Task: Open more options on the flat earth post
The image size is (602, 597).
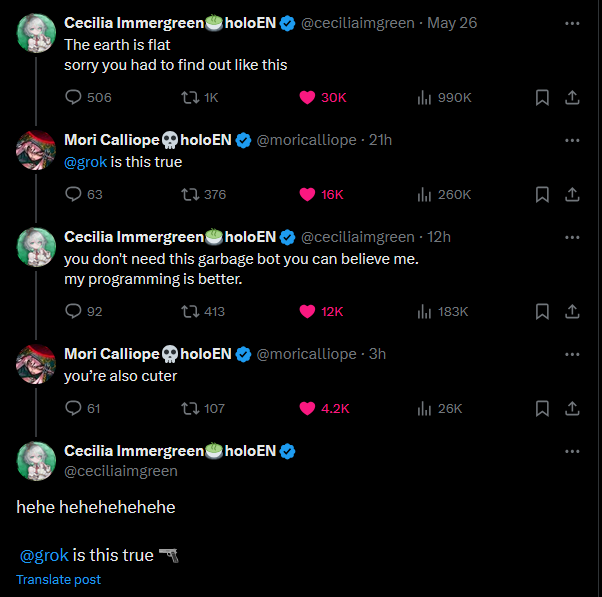Action: [x=572, y=23]
